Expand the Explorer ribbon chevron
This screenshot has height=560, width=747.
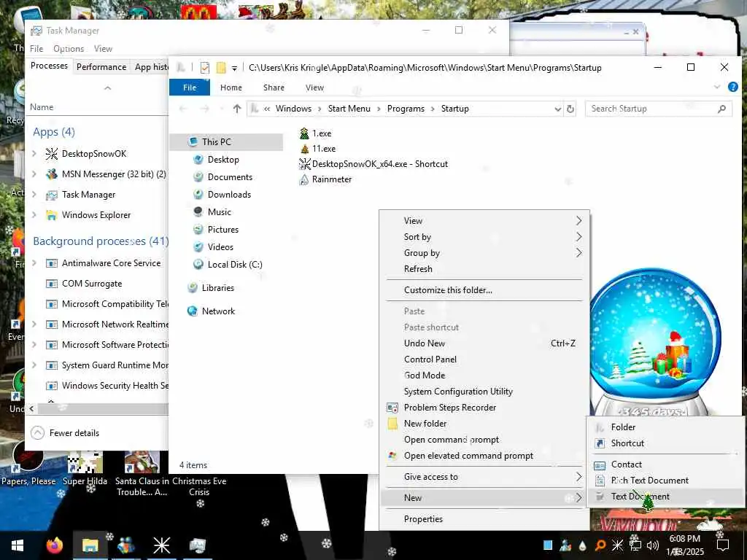717,87
